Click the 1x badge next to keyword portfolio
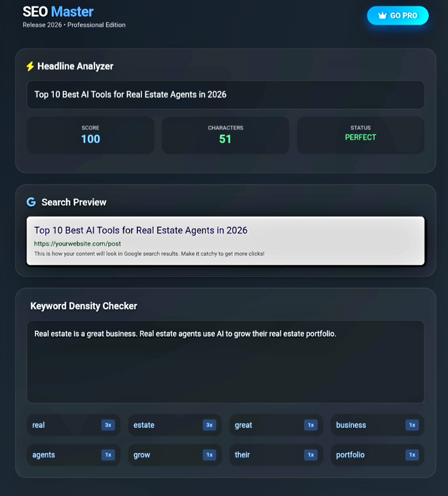The image size is (448, 496). 412,455
